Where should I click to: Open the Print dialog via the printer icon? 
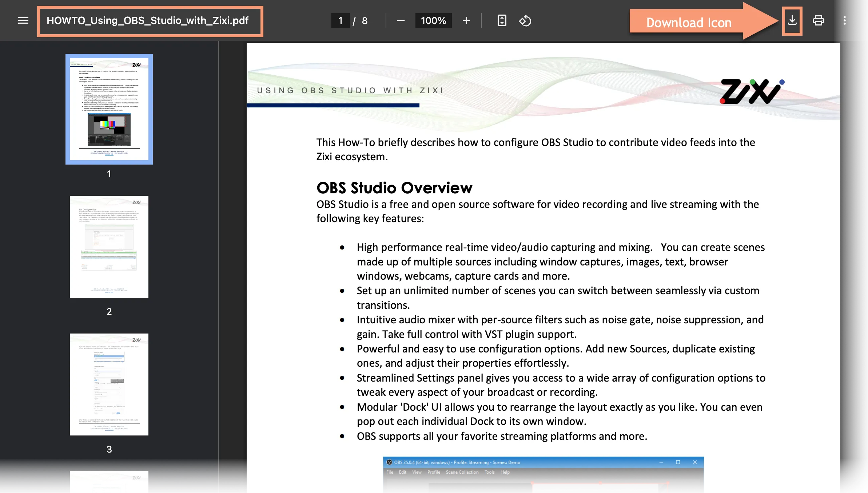pos(818,21)
